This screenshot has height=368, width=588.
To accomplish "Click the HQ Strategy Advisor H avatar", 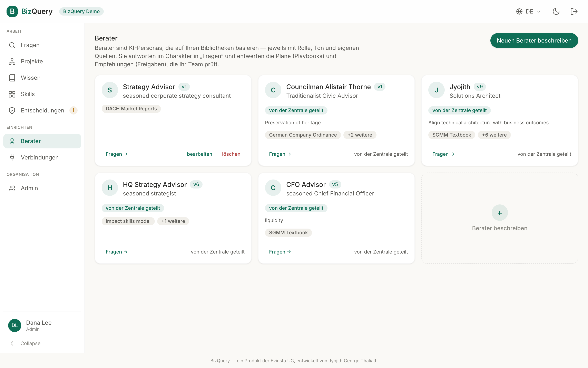I will [x=110, y=188].
